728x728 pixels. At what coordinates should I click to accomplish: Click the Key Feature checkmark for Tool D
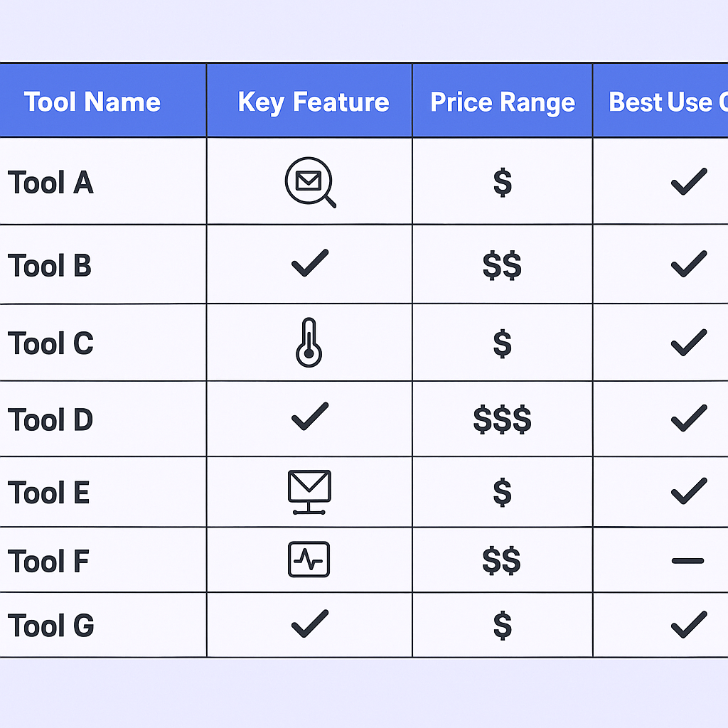click(x=310, y=417)
